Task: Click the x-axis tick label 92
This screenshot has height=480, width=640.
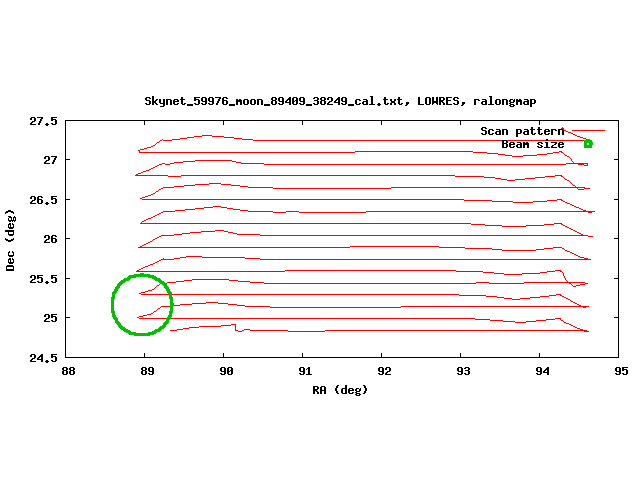Action: (384, 371)
